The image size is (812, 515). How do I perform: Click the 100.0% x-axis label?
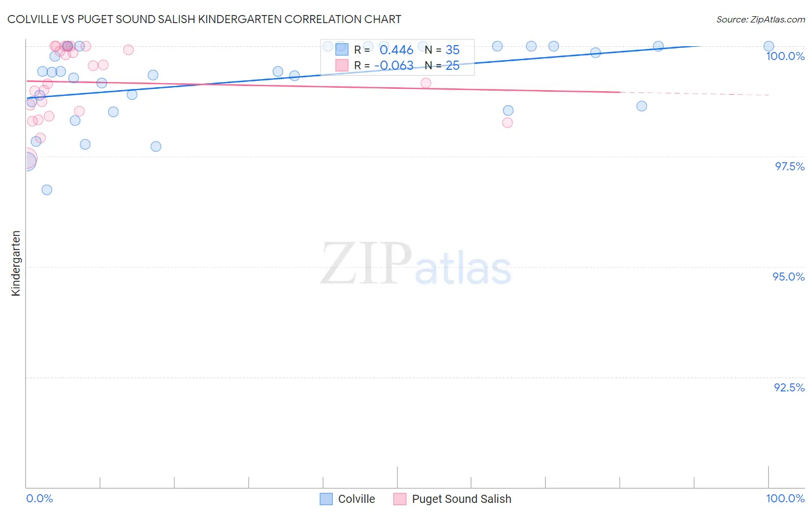(785, 498)
